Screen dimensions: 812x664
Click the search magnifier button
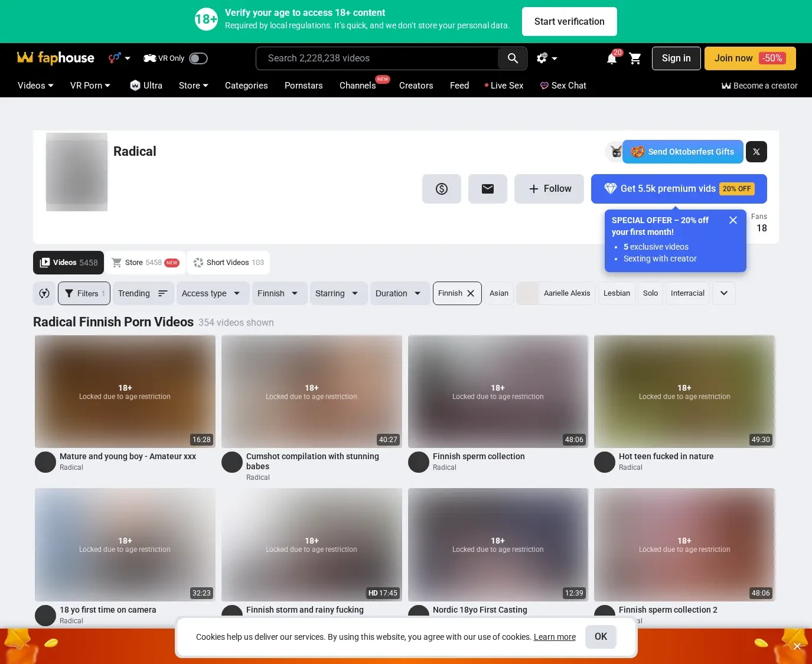512,58
